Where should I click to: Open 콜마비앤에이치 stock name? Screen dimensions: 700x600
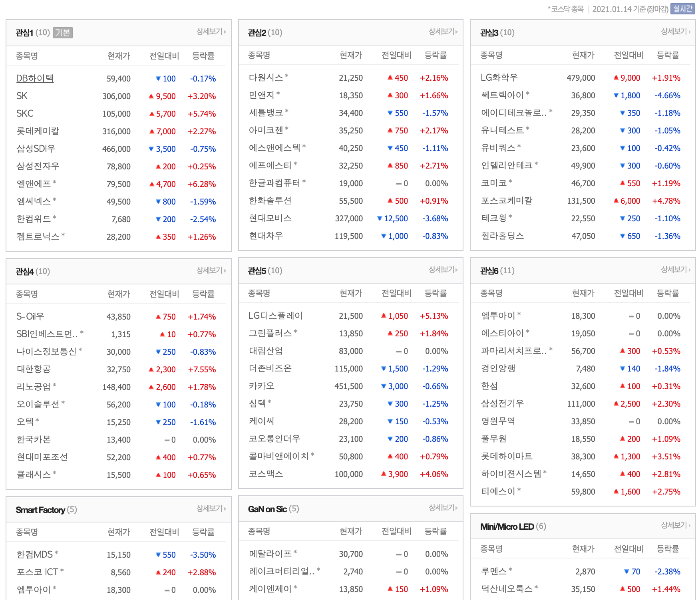(x=279, y=456)
